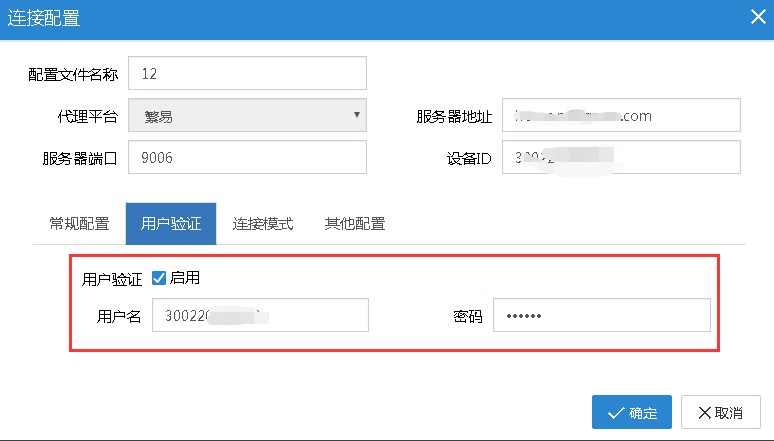Select the 用户验证 tab

click(171, 223)
